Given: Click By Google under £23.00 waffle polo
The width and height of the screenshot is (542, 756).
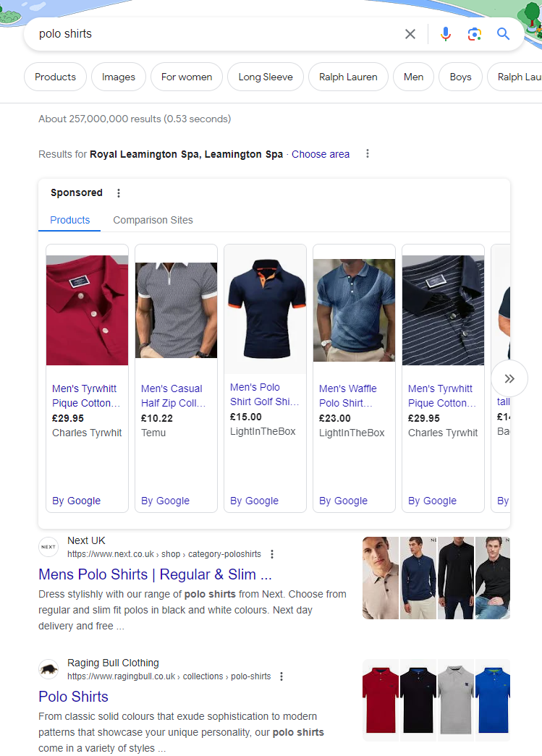Looking at the screenshot, I should tap(343, 501).
